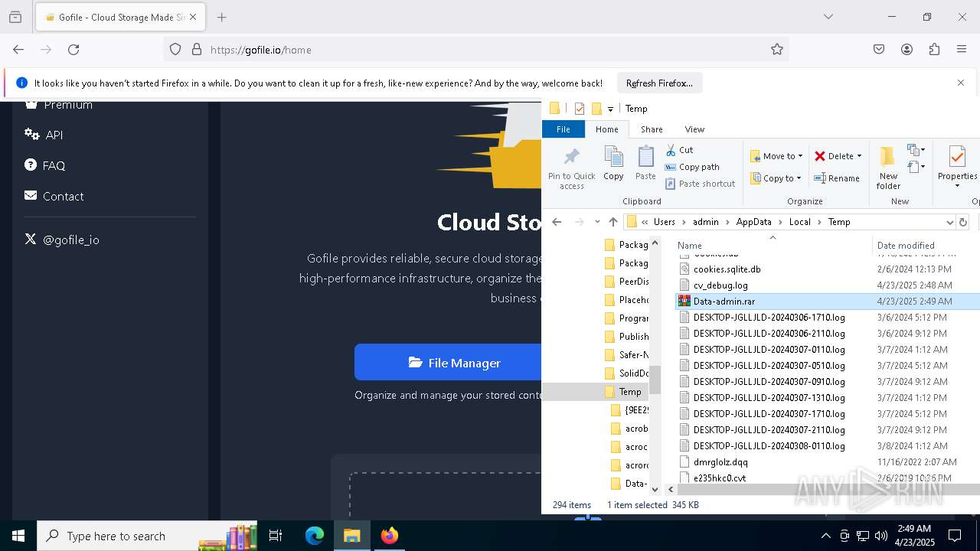This screenshot has height=551, width=980.
Task: Open New item dropdown icon
Action: point(916,150)
